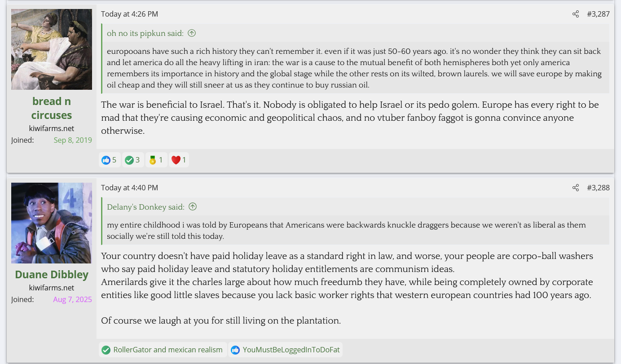This screenshot has height=364, width=621.
Task: Click 'oh no its pipkun said:' quote header
Action: (x=145, y=33)
